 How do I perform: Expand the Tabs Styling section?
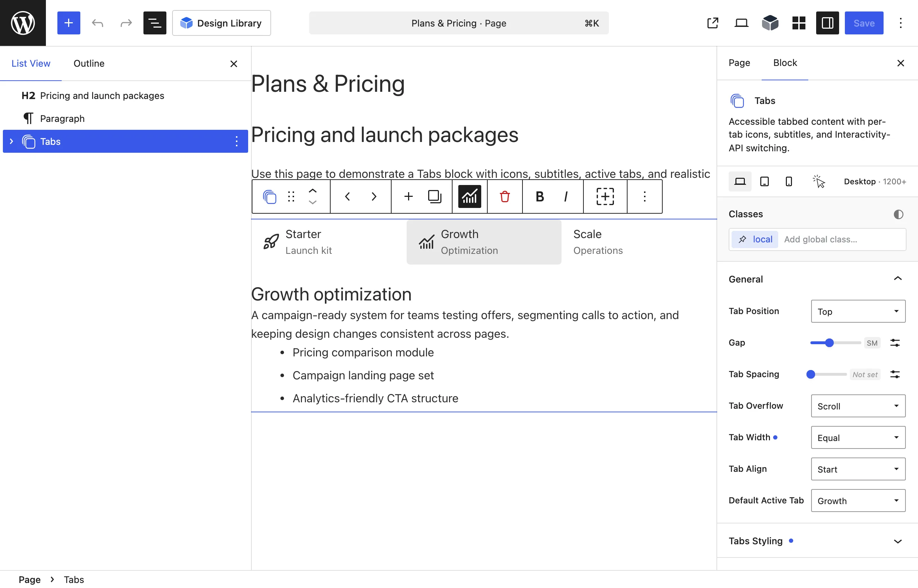(817, 541)
